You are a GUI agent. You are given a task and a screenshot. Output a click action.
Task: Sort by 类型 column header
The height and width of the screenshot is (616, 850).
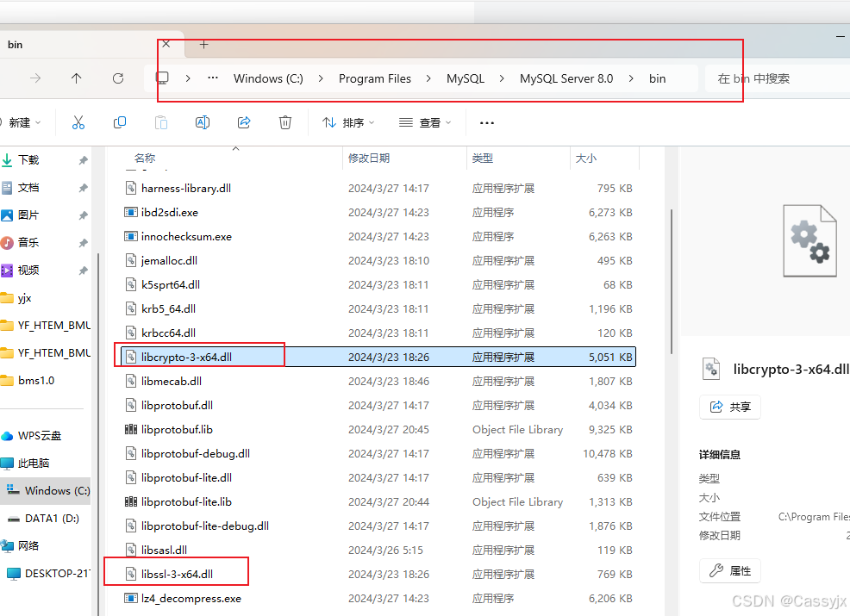(x=483, y=159)
